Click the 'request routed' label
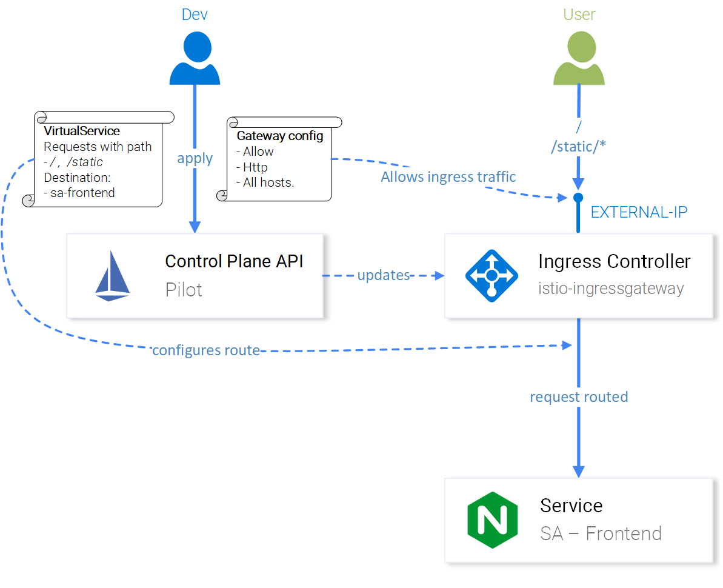 click(579, 397)
